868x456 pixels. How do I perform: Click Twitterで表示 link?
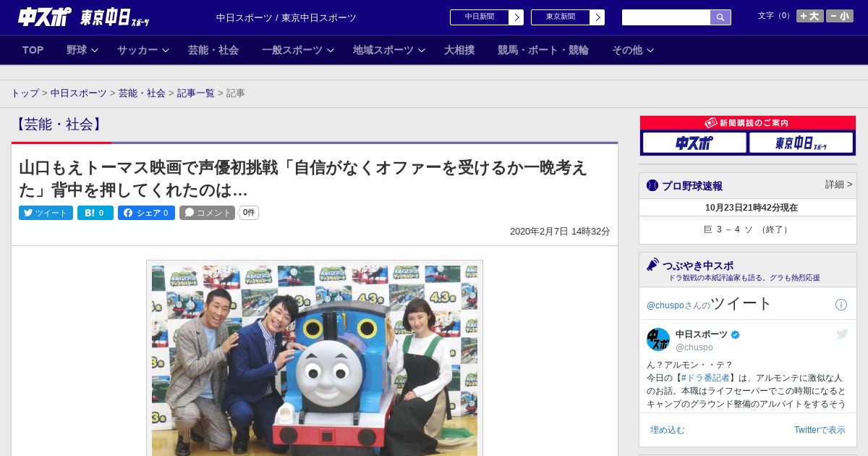(820, 430)
